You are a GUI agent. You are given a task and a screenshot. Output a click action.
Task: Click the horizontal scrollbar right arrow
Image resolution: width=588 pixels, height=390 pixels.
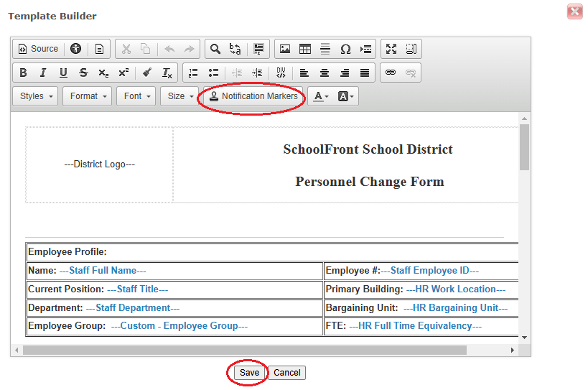pyautogui.click(x=512, y=350)
